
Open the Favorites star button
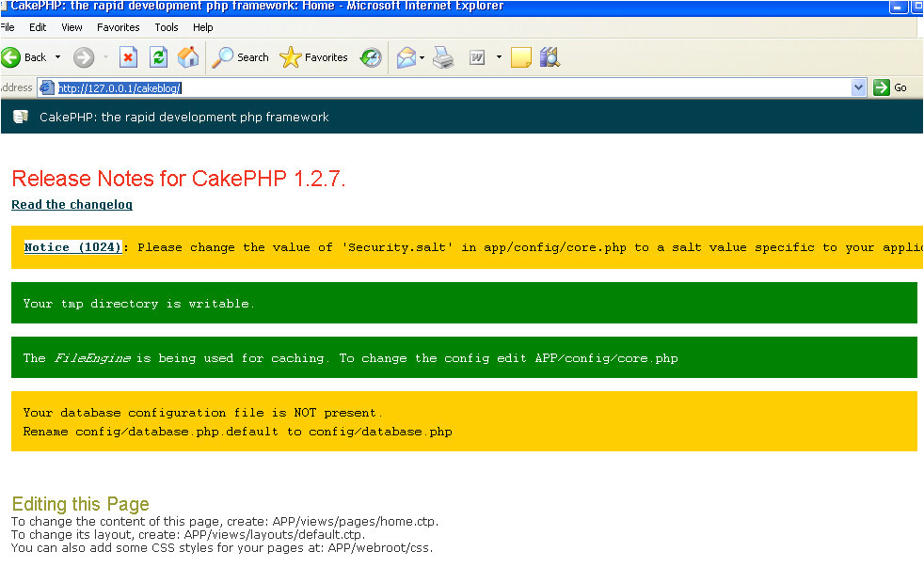(x=314, y=57)
